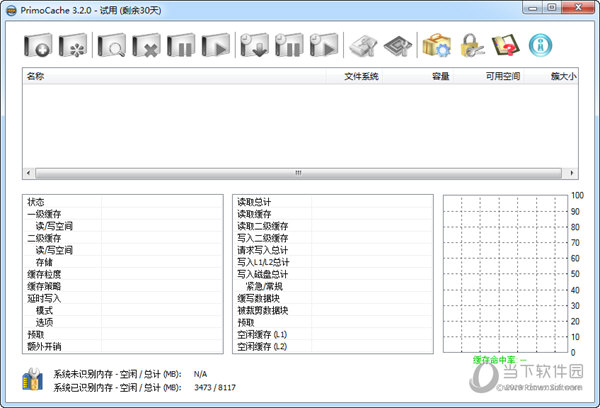The width and height of the screenshot is (600, 408).
Task: Select the 写入二级缓存 statistics row
Action: [x=333, y=238]
